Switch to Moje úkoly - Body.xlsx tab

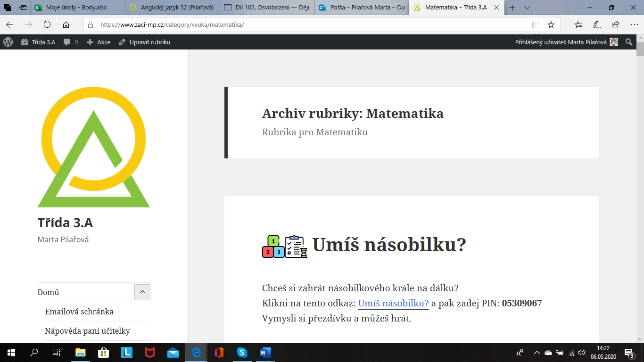76,8
